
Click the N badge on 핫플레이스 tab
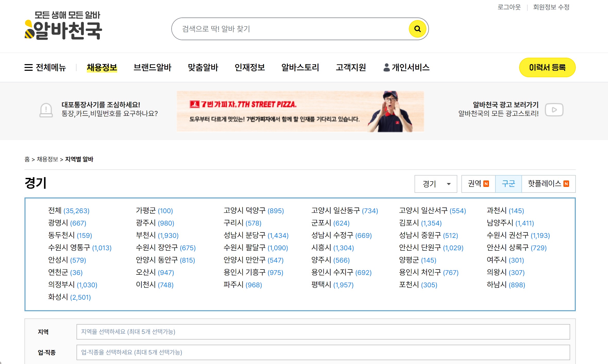566,184
